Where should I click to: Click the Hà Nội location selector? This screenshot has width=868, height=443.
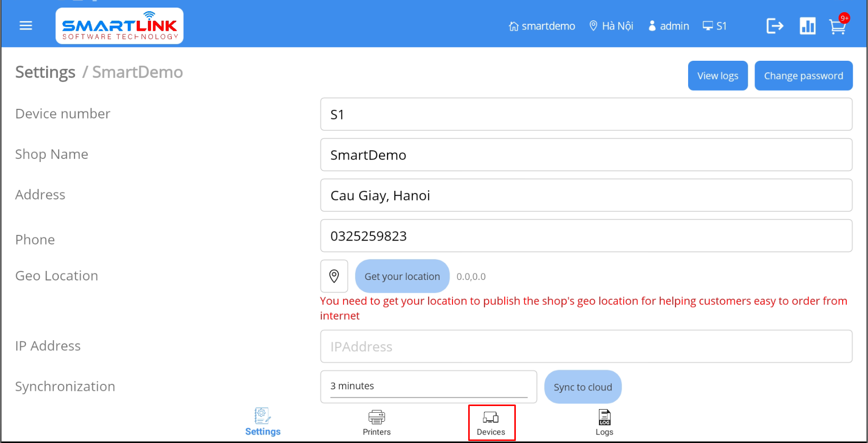point(611,26)
